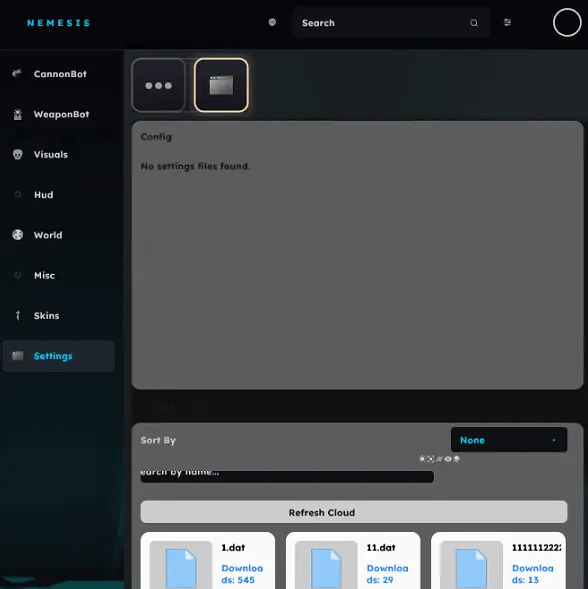Select the three-dots settings tab
This screenshot has height=589, width=588.
pos(159,85)
